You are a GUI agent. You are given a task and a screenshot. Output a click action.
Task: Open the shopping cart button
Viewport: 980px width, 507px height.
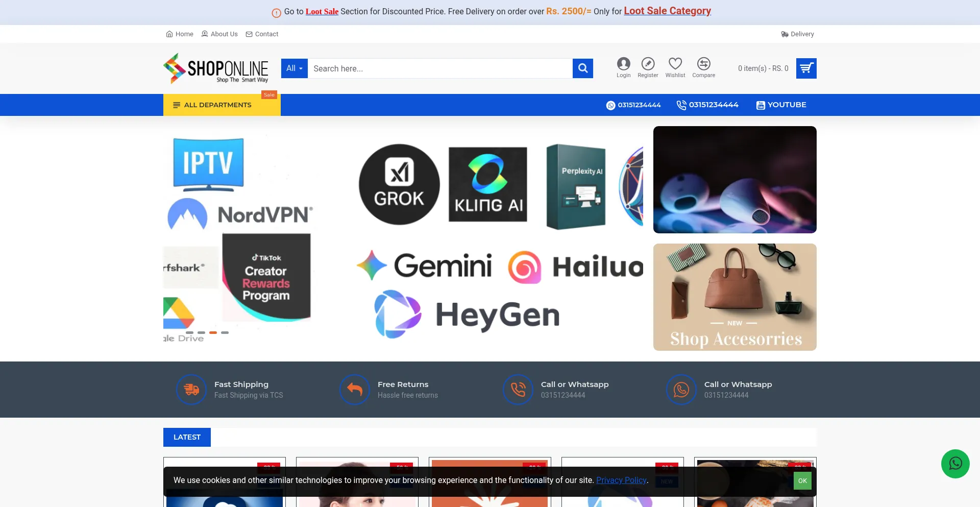806,68
